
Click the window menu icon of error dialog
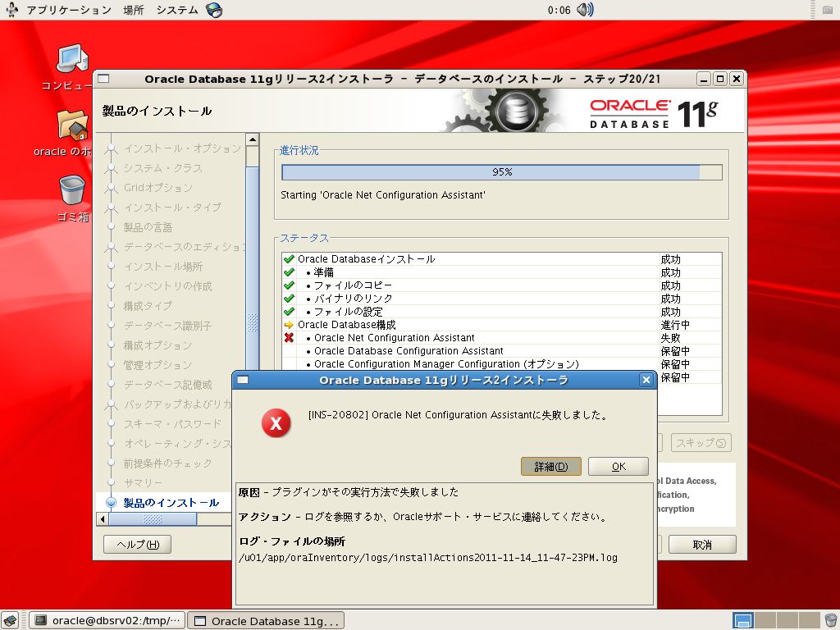click(243, 380)
